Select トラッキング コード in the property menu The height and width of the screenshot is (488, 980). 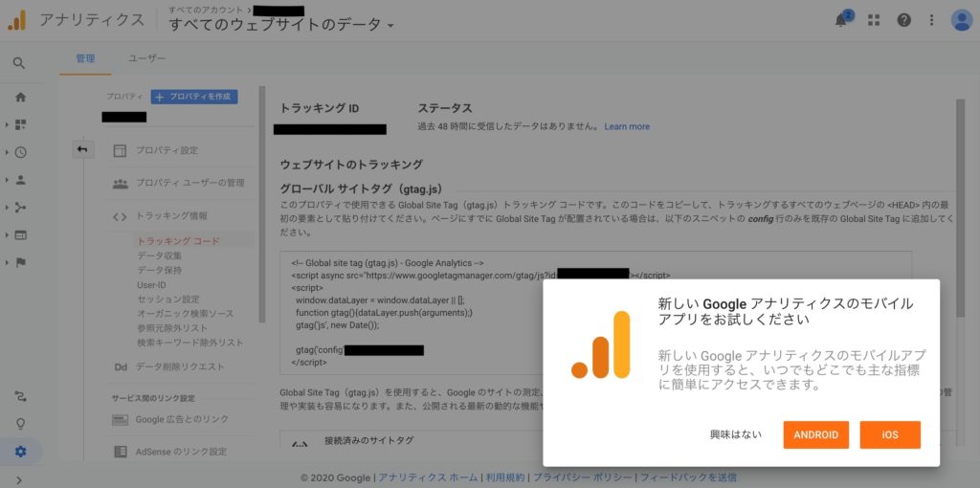point(178,241)
